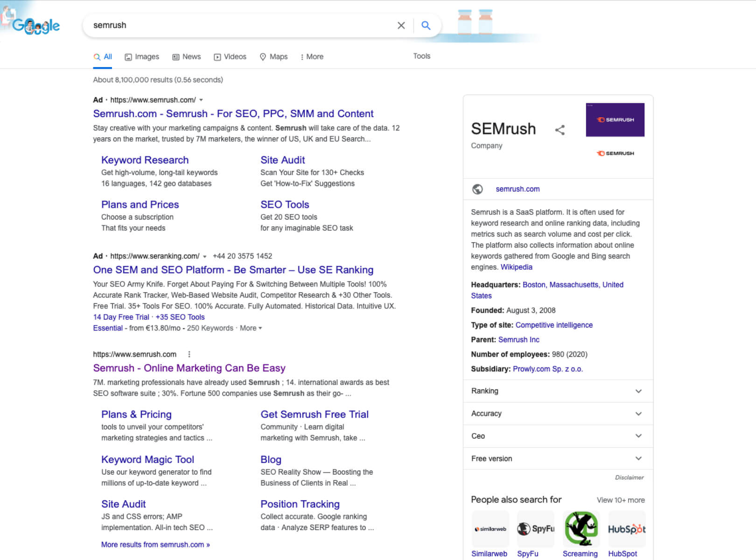Open the More search filters menu
This screenshot has width=756, height=560.
(x=312, y=56)
